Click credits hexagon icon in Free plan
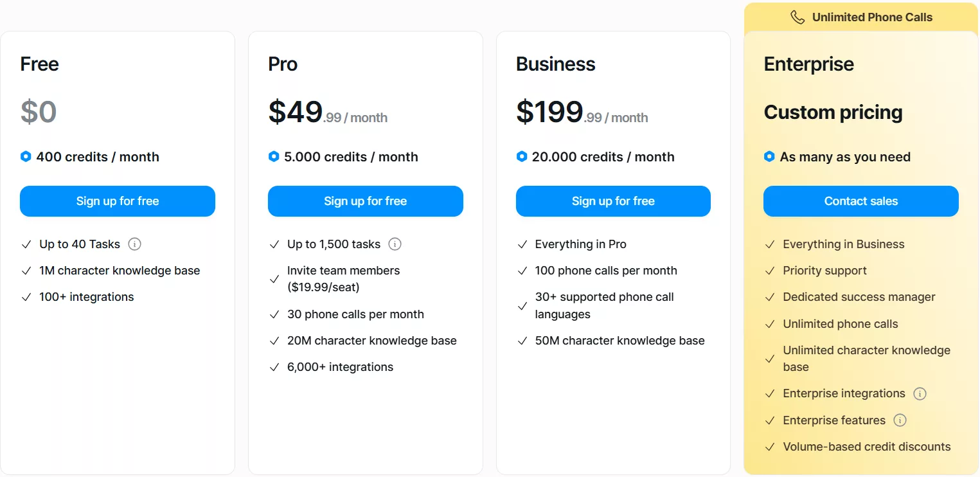Image resolution: width=980 pixels, height=477 pixels. (x=26, y=157)
